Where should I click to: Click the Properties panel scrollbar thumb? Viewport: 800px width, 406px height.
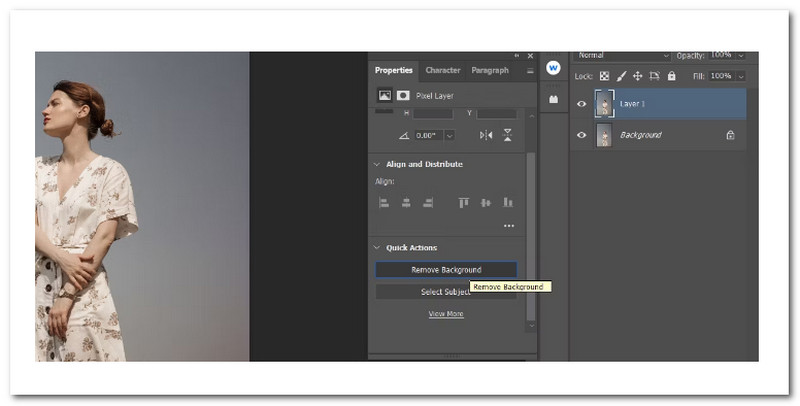coord(531,235)
